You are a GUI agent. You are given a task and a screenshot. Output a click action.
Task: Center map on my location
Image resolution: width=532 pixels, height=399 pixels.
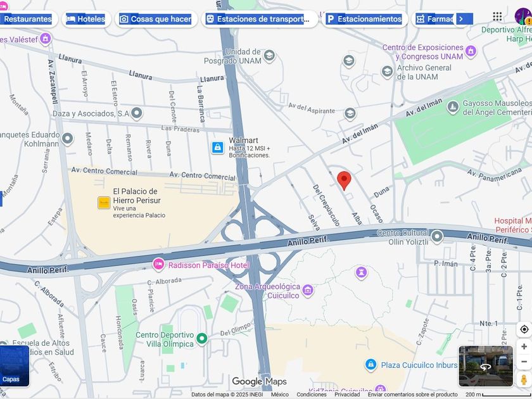click(x=524, y=329)
